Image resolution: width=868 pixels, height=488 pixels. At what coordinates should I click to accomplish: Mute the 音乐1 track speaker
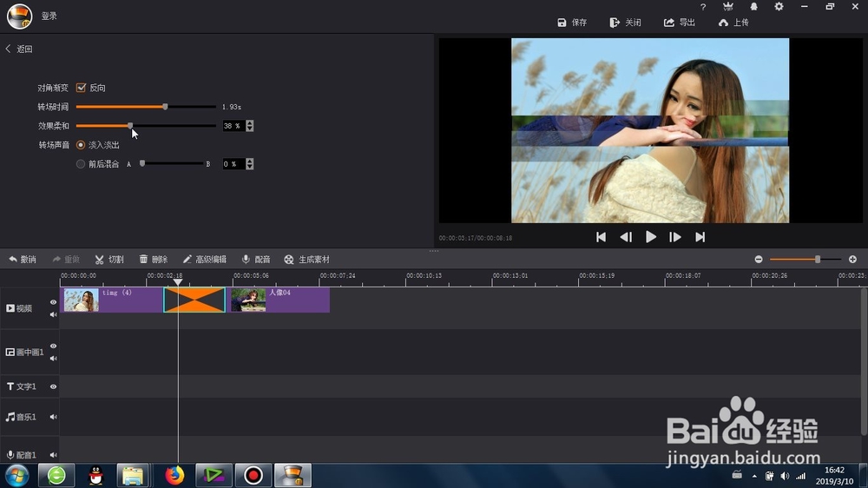(x=53, y=417)
